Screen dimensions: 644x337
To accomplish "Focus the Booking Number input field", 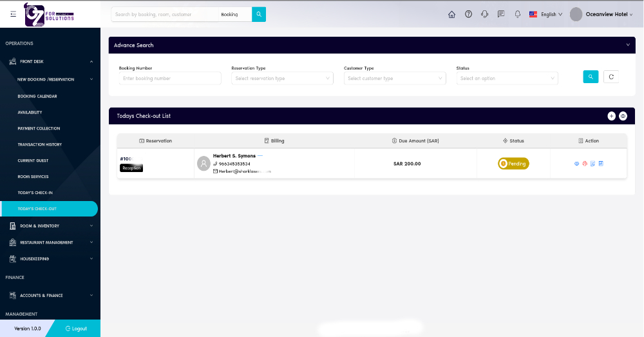I will [x=170, y=78].
